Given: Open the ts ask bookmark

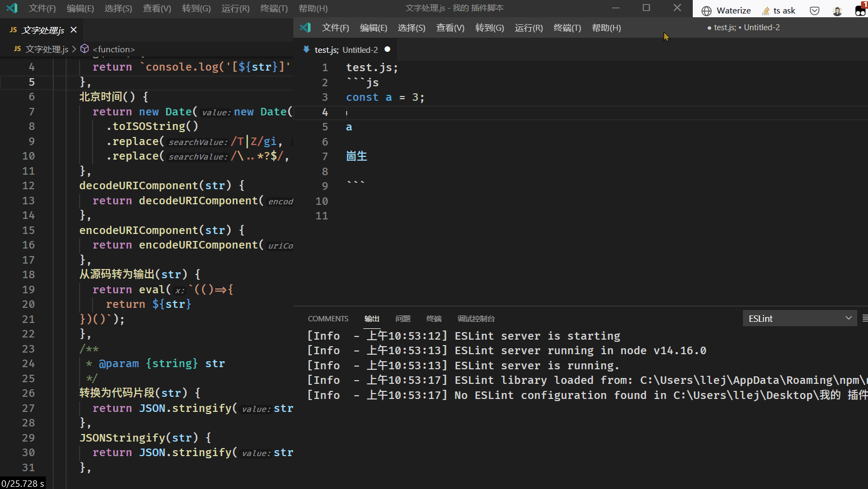Looking at the screenshot, I should click(779, 11).
